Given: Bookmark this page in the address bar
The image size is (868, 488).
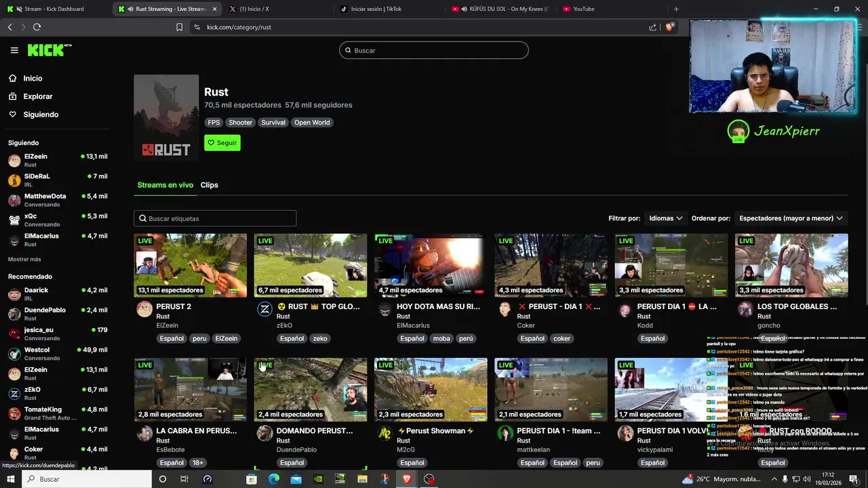Looking at the screenshot, I should click(179, 27).
